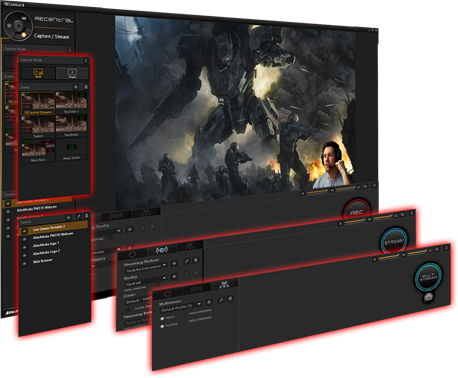The width and height of the screenshot is (458, 378).
Task: Open the Streaming Platform YouTube Live dropdown
Action: [x=146, y=267]
